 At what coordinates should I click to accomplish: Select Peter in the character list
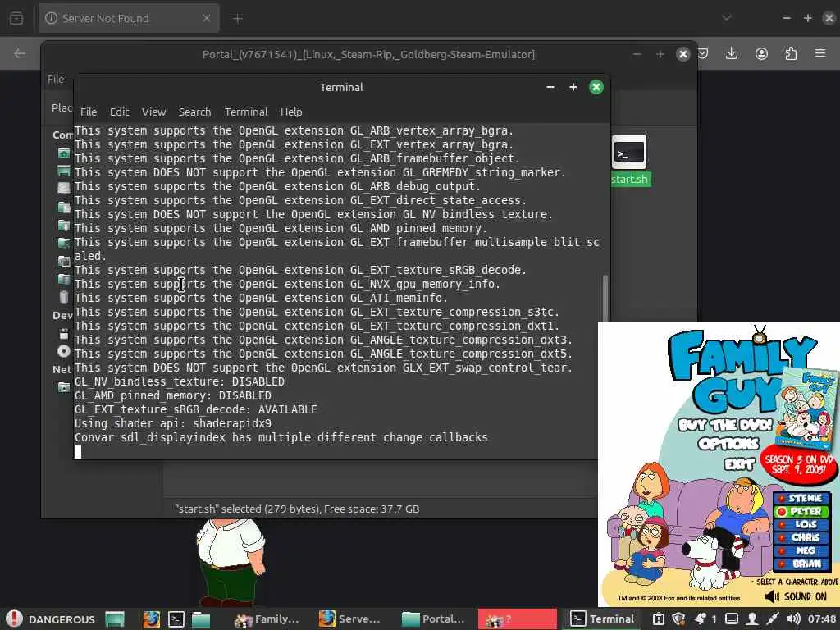pos(801,511)
